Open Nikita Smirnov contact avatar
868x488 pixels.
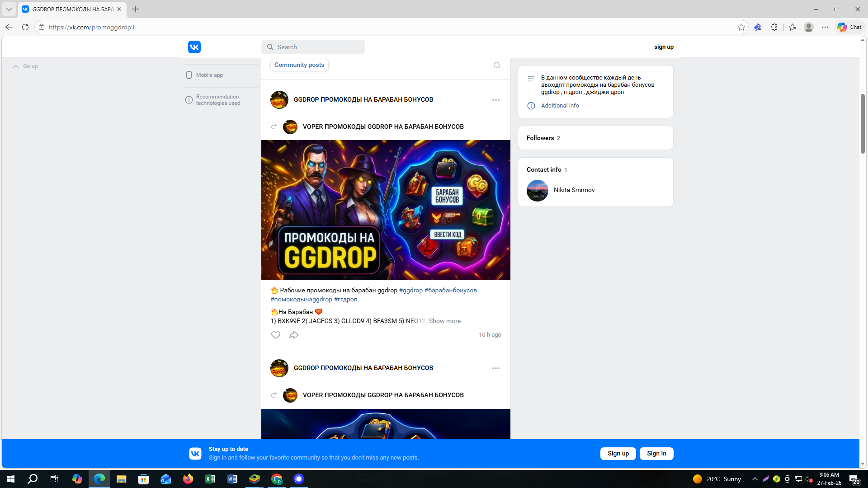click(538, 190)
